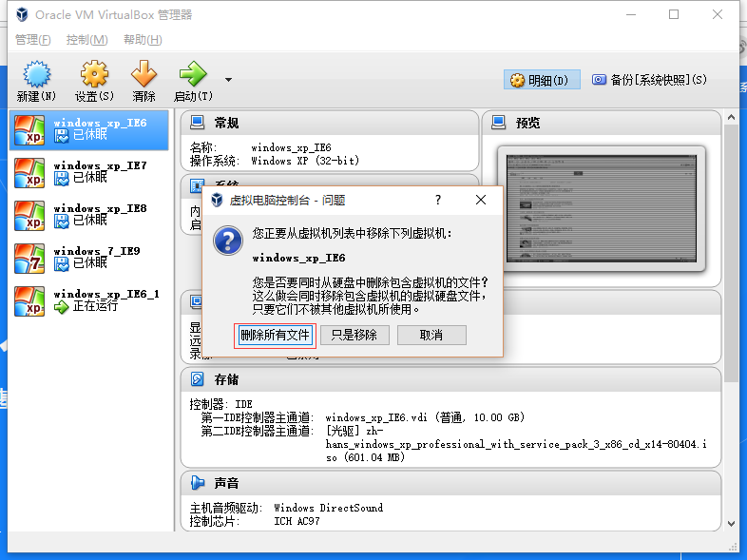Click 只是移除 remove only button
This screenshot has width=747, height=560.
click(354, 335)
